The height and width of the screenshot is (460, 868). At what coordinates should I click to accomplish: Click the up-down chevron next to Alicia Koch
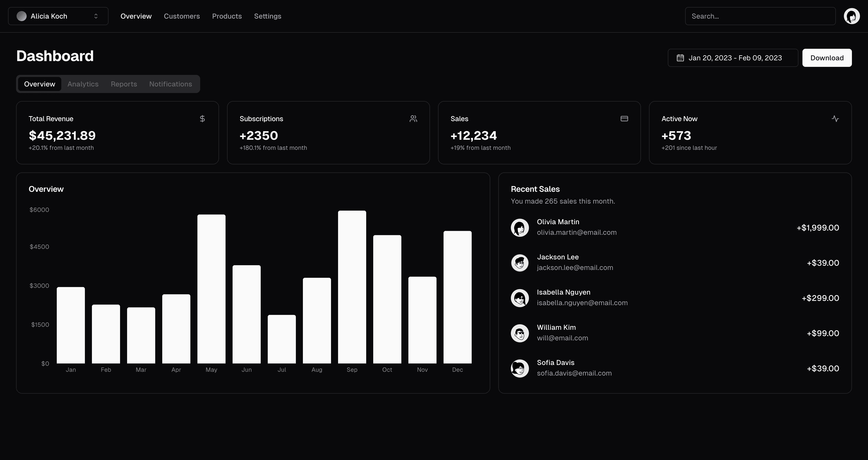tap(95, 16)
